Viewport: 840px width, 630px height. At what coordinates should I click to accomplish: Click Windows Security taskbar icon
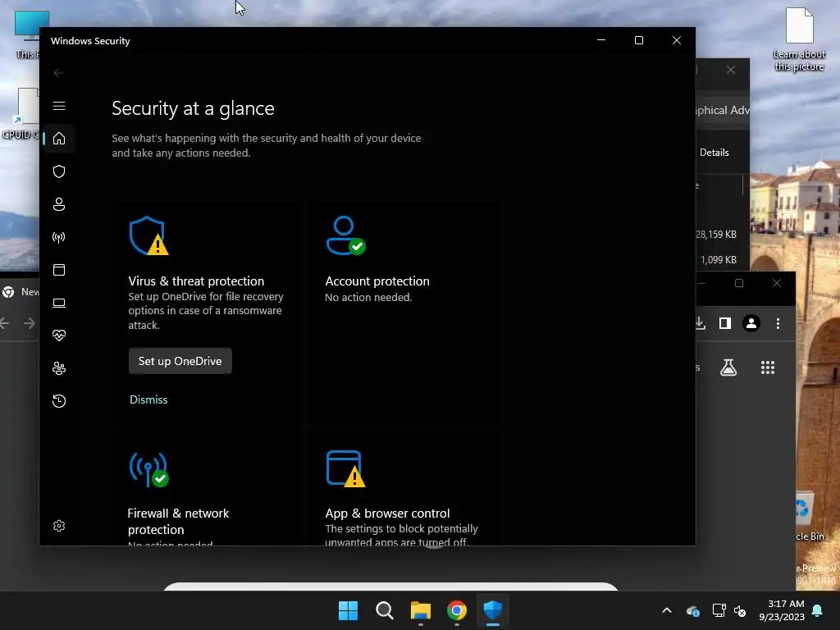tap(493, 610)
